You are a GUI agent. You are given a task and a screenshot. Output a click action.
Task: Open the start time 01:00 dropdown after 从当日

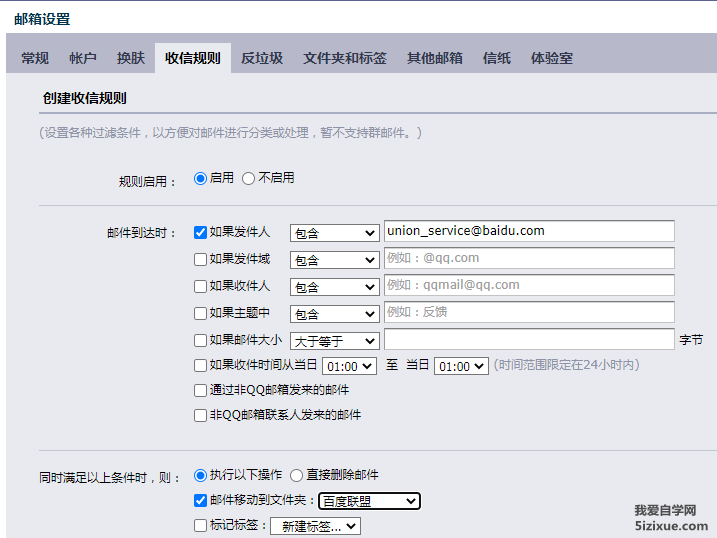tap(349, 366)
